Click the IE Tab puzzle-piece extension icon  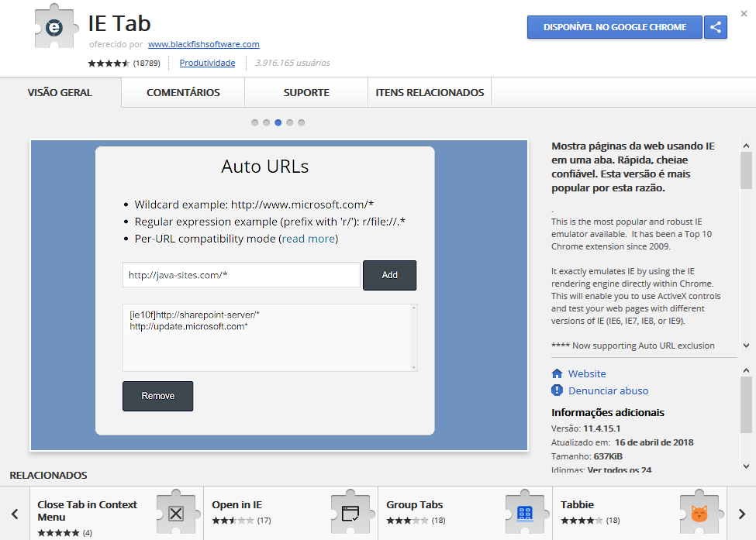(x=56, y=26)
